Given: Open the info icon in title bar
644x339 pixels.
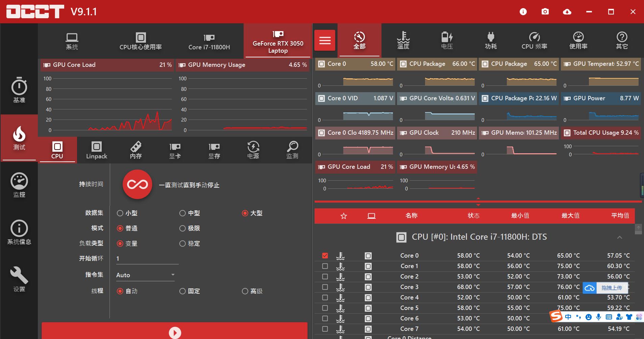Looking at the screenshot, I should click(523, 12).
